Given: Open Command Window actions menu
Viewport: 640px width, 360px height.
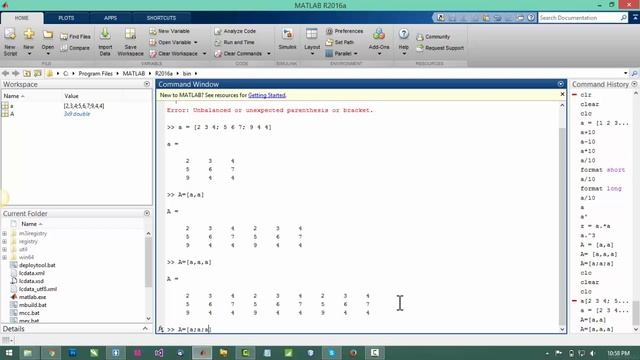Looking at the screenshot, I should (x=560, y=84).
